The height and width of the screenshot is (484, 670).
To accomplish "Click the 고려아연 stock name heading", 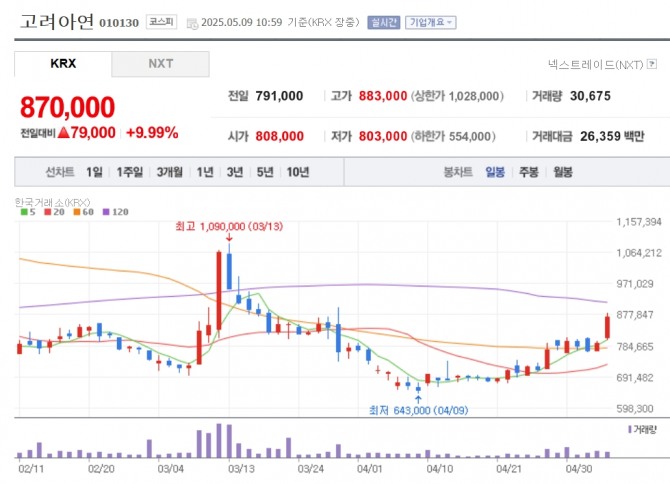I will point(57,21).
